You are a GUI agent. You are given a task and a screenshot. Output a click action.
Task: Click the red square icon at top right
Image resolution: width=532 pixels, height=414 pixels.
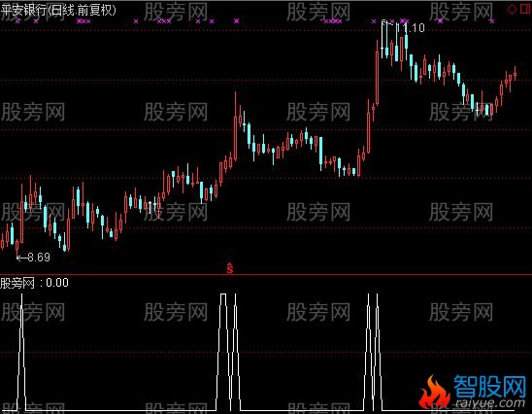pyautogui.click(x=525, y=9)
